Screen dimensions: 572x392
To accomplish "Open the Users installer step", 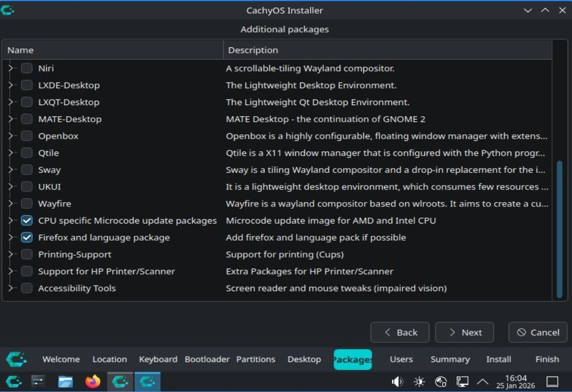I will [401, 359].
